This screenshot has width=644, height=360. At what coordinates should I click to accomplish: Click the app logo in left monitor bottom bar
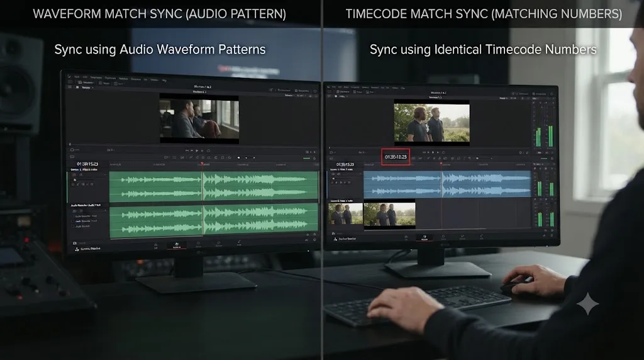point(77,249)
